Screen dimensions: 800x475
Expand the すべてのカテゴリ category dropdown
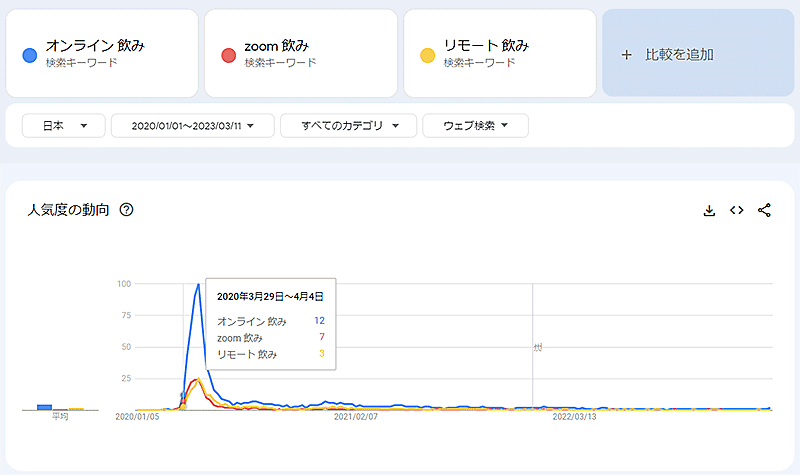[347, 125]
